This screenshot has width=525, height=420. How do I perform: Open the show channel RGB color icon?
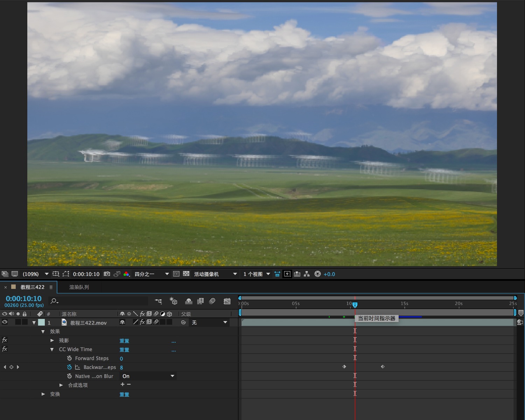tap(127, 274)
